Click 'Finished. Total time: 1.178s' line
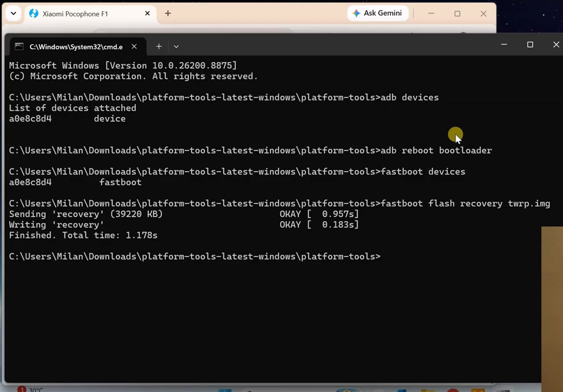The image size is (563, 392). [83, 235]
